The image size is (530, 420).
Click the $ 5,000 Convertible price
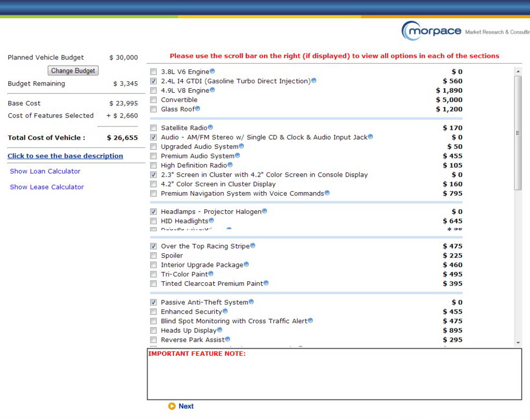coord(449,100)
